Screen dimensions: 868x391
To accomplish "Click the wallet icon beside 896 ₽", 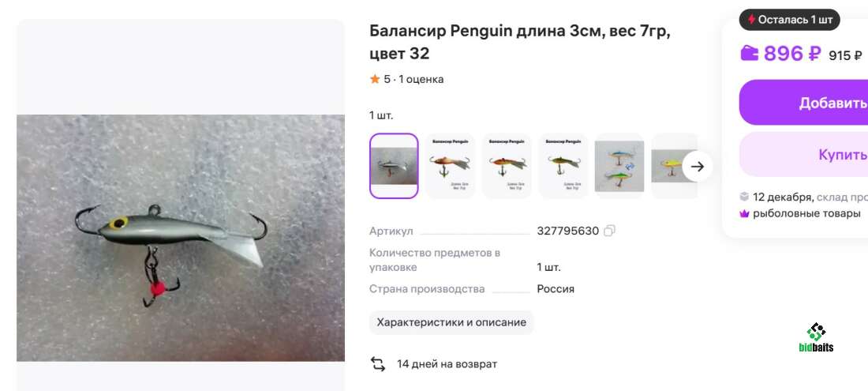I will point(750,53).
